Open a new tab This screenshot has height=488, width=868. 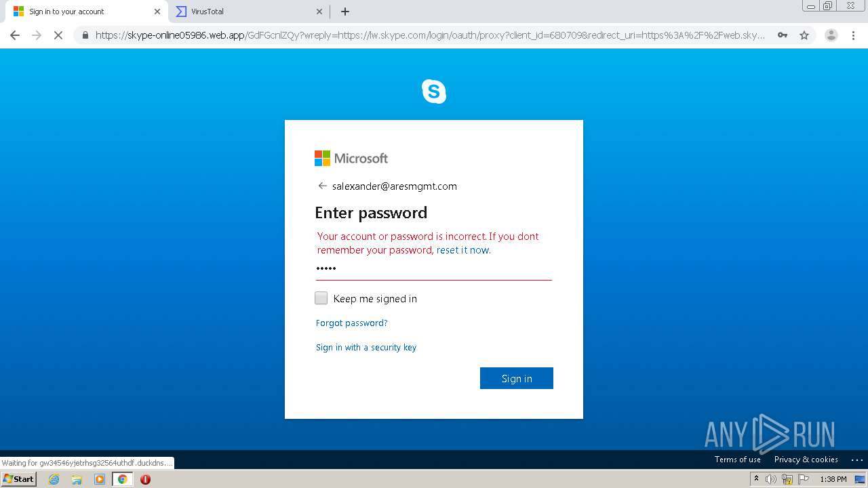[x=345, y=12]
